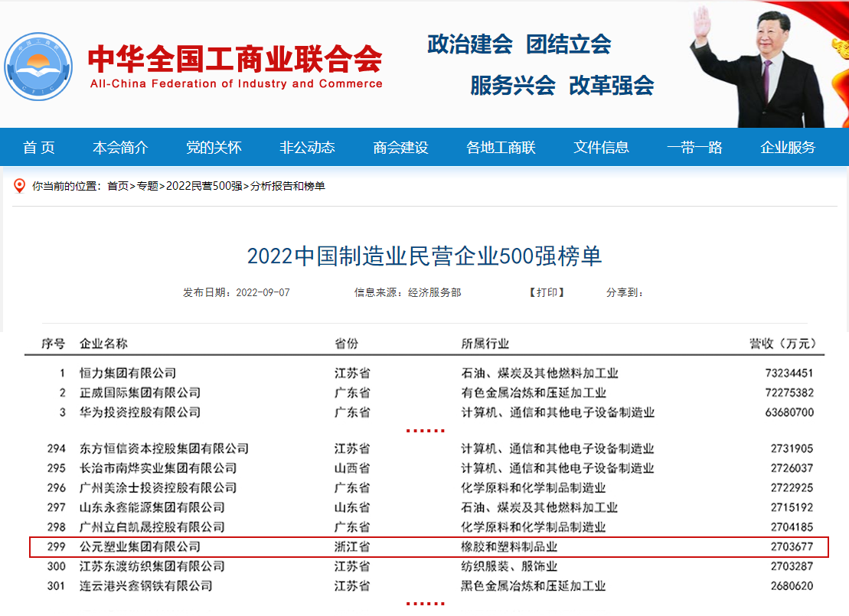Click the red location pin icon
Screen dimensions: 849x616
19,186
